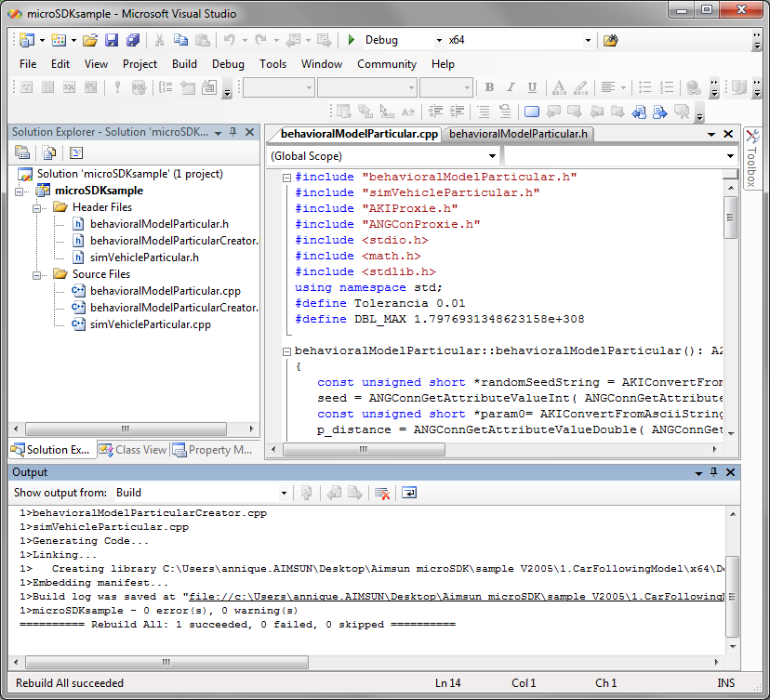Click the Show All Files icon
This screenshot has height=700, width=770.
coord(49,152)
